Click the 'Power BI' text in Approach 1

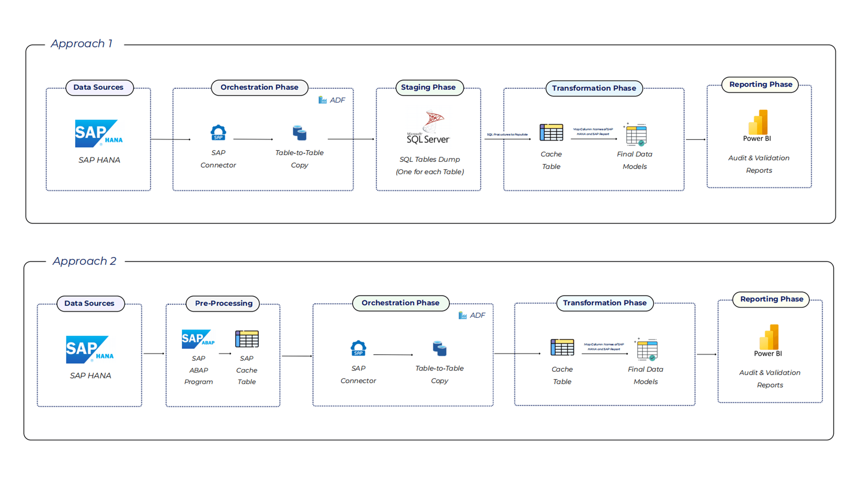[757, 138]
